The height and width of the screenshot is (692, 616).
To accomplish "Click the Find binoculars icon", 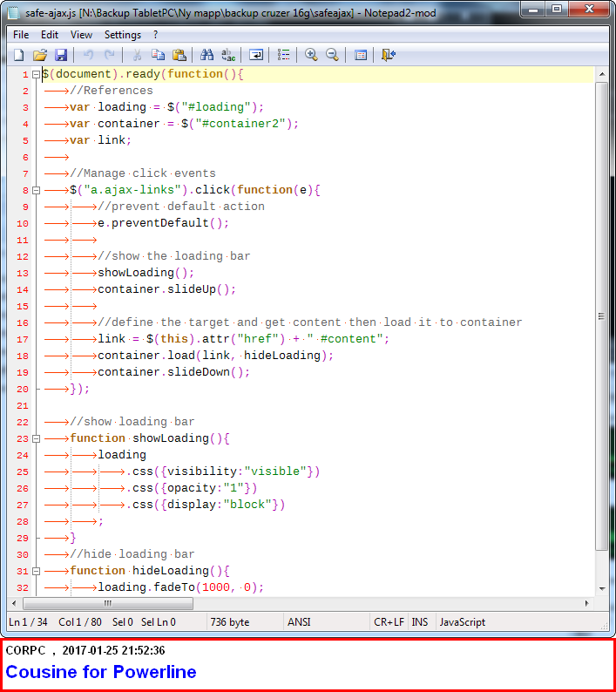I will pos(207,55).
